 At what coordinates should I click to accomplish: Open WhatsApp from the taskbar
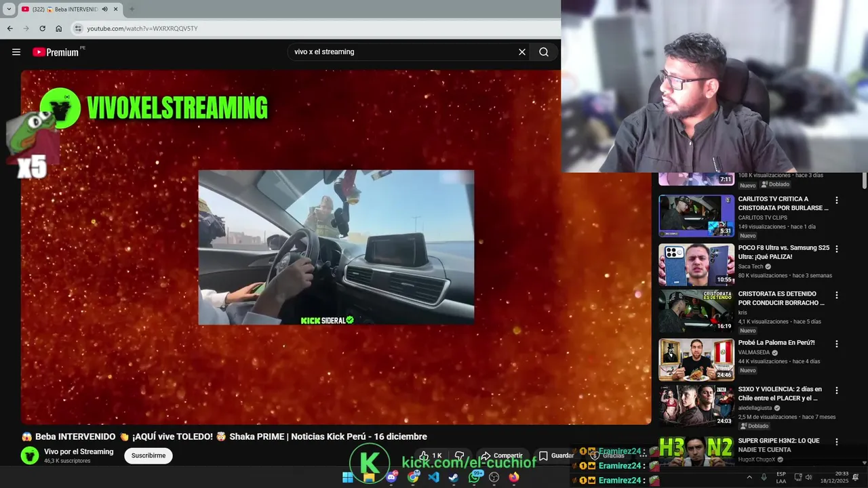(475, 477)
